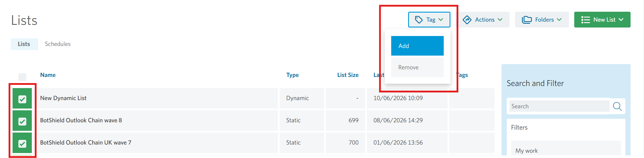The image size is (644, 158).
Task: Click the date 10/06/2026 10:09
Action: [398, 98]
